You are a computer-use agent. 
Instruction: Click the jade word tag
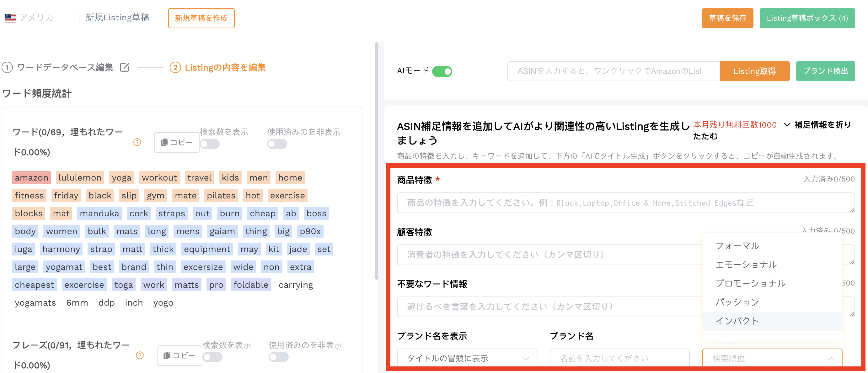298,249
